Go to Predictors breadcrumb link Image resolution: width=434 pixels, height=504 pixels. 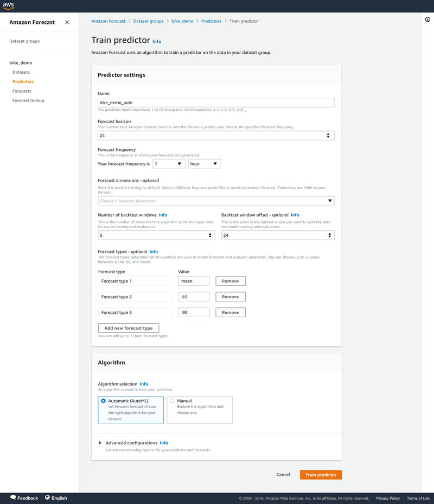pos(211,21)
